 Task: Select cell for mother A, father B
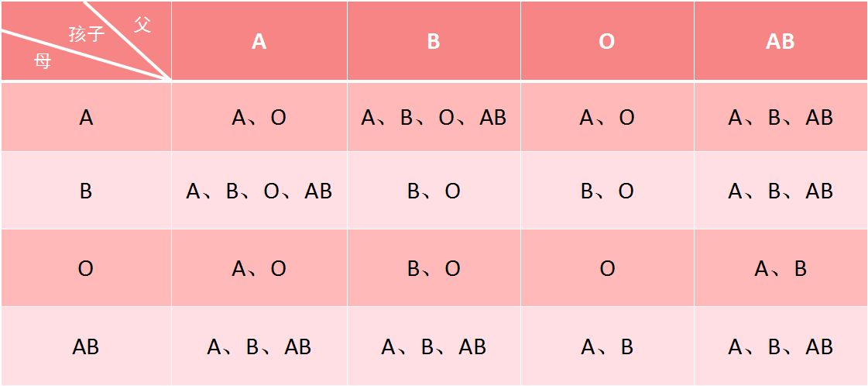click(x=434, y=117)
